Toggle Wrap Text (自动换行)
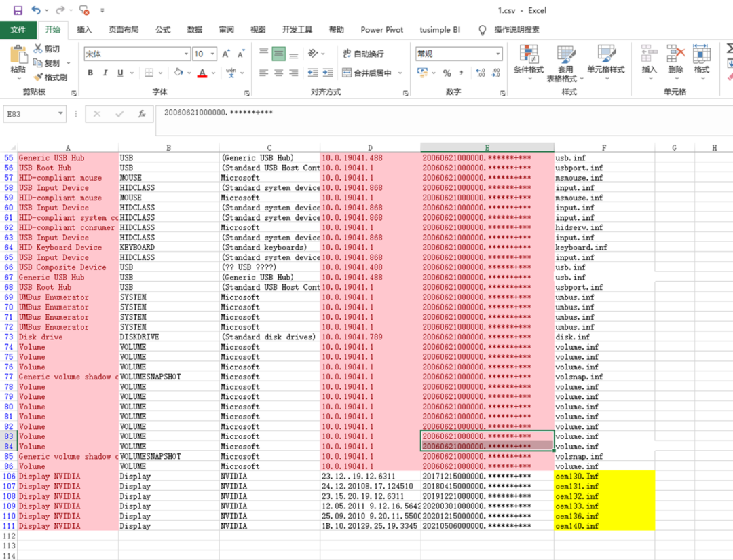The height and width of the screenshot is (560, 733). (363, 54)
